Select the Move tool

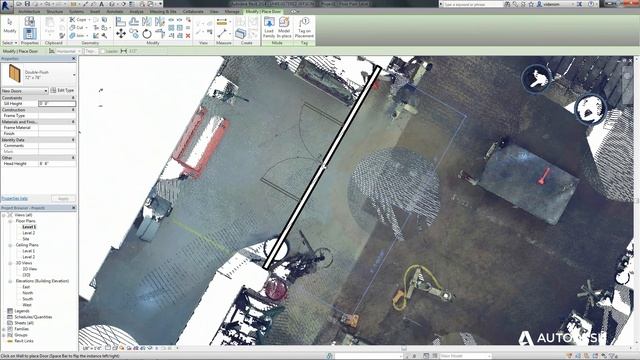pos(120,34)
